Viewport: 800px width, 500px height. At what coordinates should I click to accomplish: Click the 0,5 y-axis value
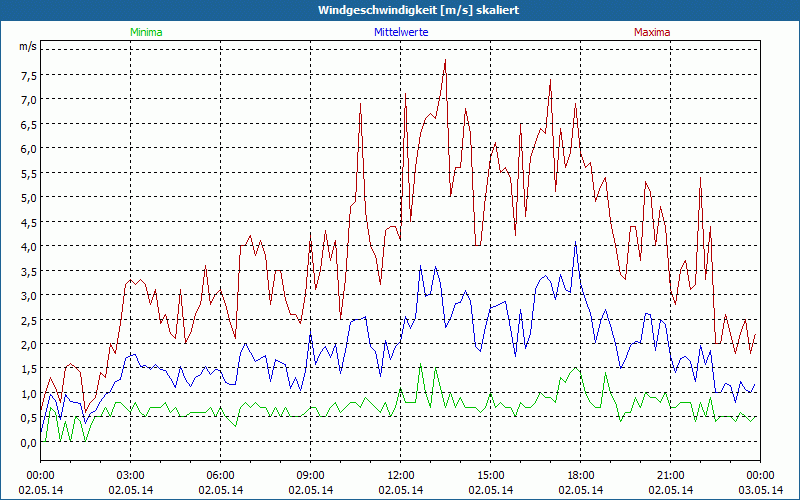29,418
